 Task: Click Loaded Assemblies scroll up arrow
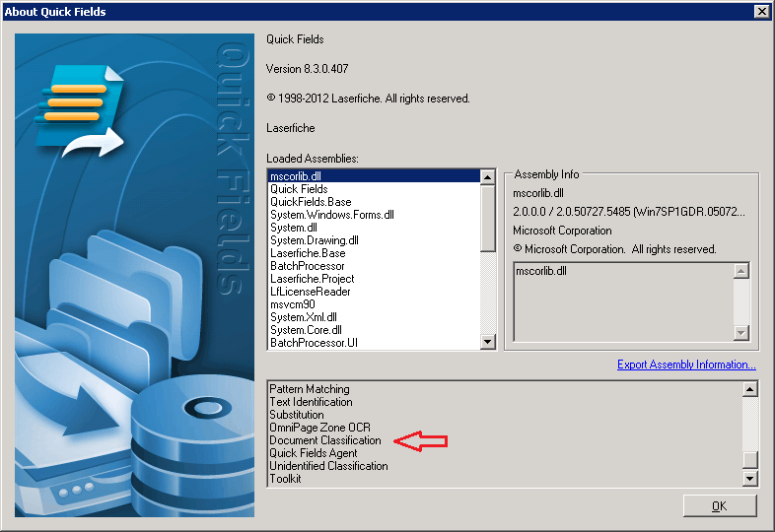488,176
